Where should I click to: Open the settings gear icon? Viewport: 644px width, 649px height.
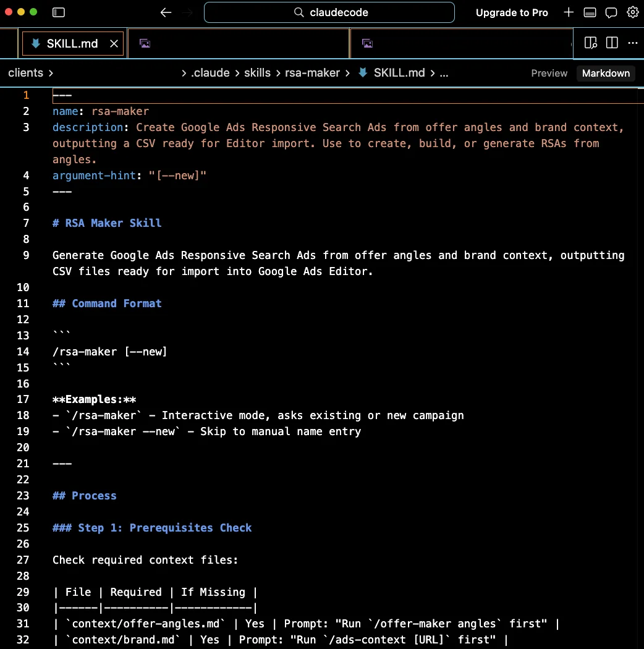click(x=632, y=12)
